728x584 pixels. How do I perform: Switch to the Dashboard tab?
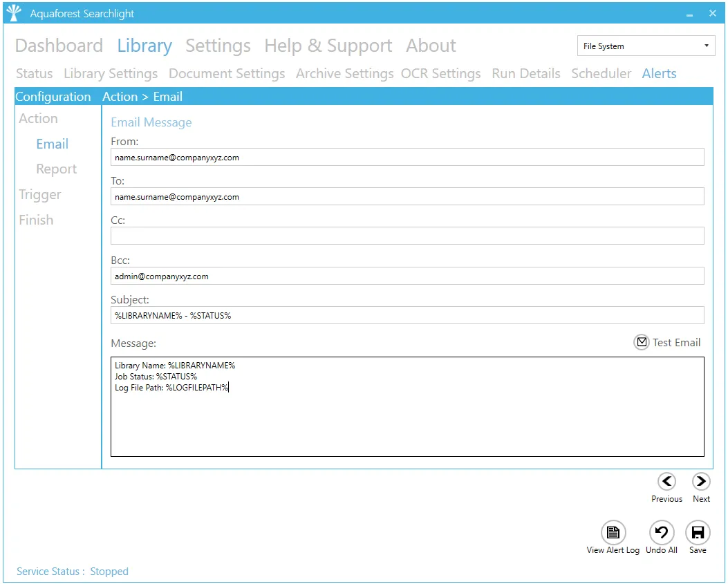click(x=59, y=46)
